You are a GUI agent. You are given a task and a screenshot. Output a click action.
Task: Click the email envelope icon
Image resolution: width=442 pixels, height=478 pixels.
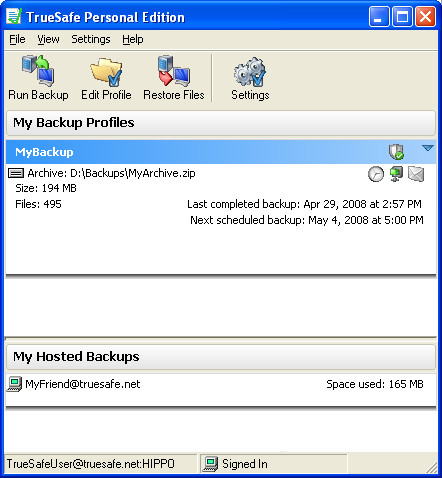tap(416, 174)
